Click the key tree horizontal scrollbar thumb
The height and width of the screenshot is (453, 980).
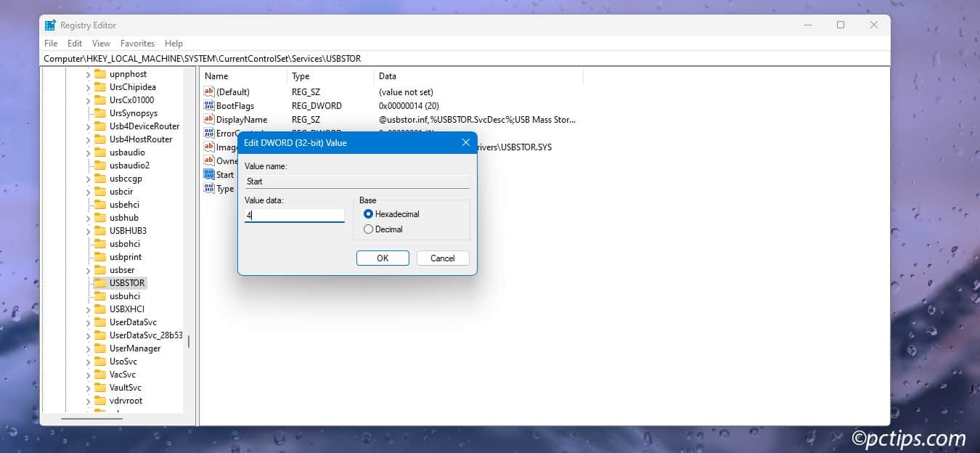click(91, 418)
